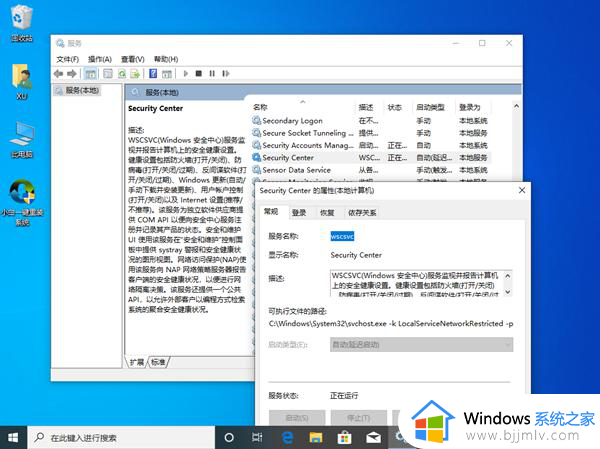Viewport: 600px width, 449px height.
Task: Click the Back arrow in Services toolbar
Action: (x=59, y=73)
